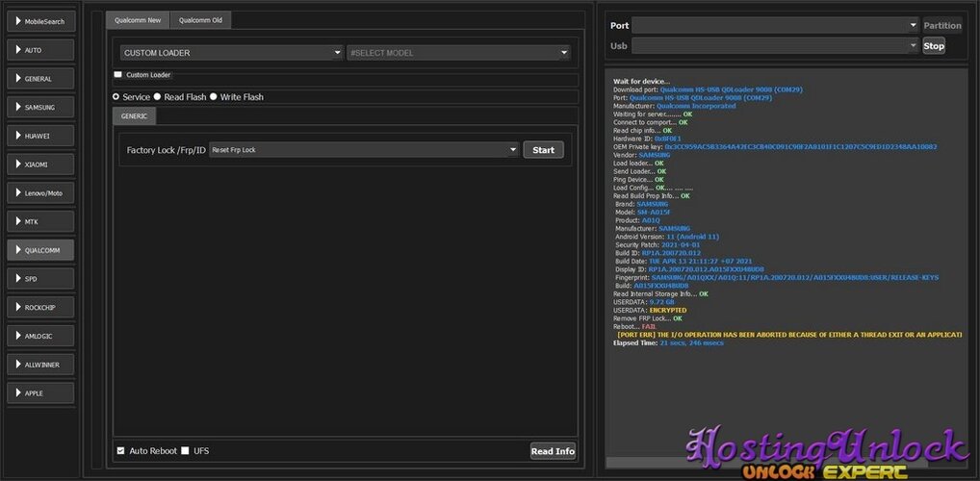
Task: Toggle the Custom Loader checkbox
Action: 118,74
